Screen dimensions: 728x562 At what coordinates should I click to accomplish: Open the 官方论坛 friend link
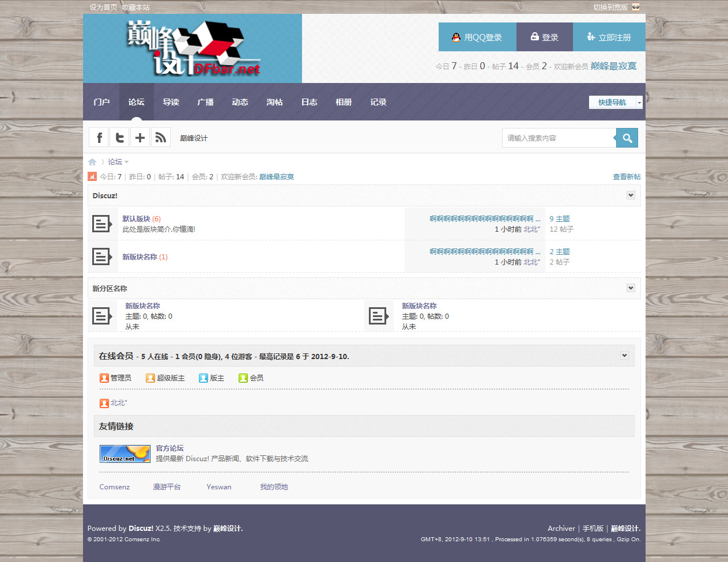(169, 448)
